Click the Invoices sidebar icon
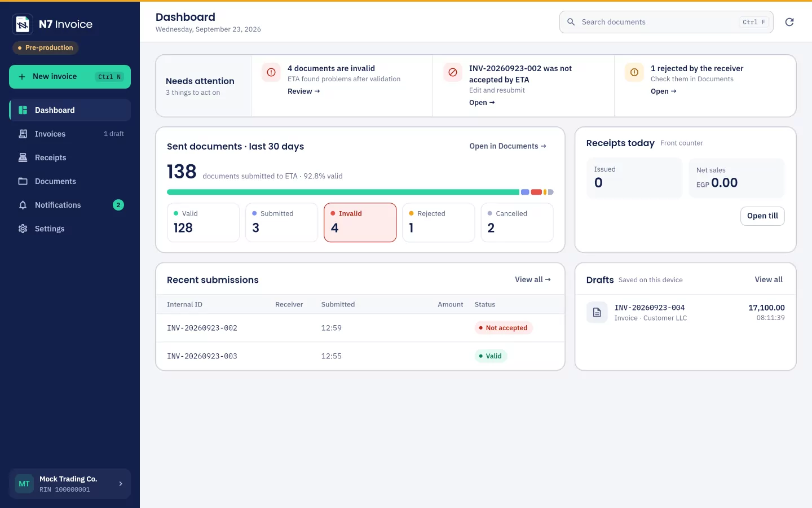The width and height of the screenshot is (812, 508). (x=23, y=134)
